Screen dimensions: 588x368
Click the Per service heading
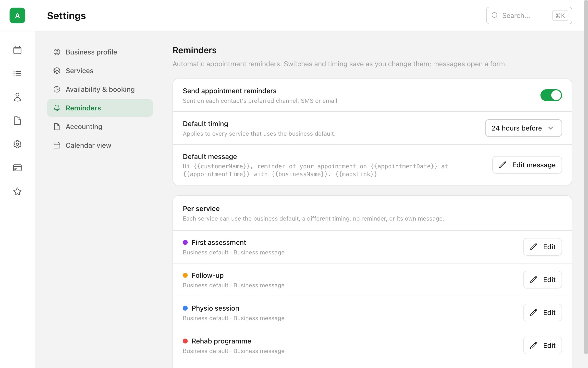click(201, 209)
